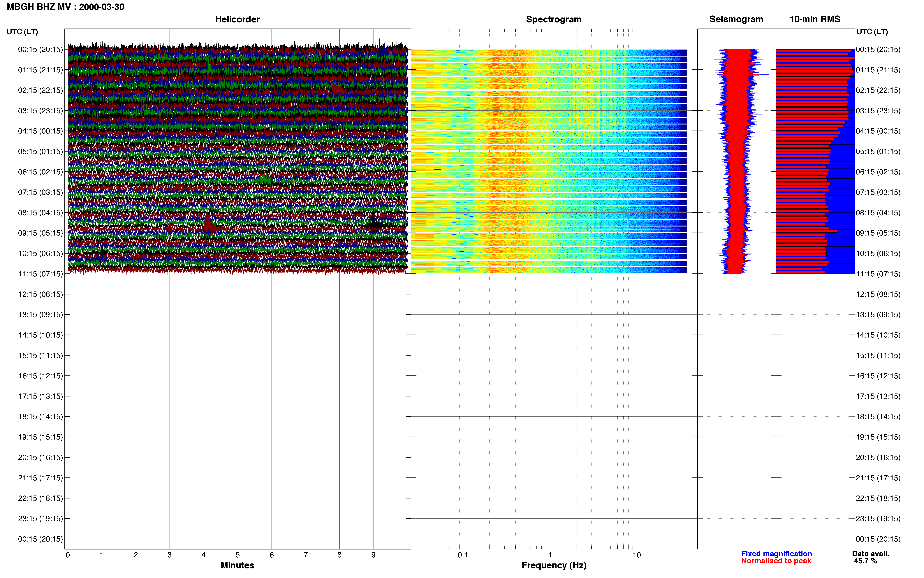
Task: Click the '5' minutes tick label
Action: [238, 555]
